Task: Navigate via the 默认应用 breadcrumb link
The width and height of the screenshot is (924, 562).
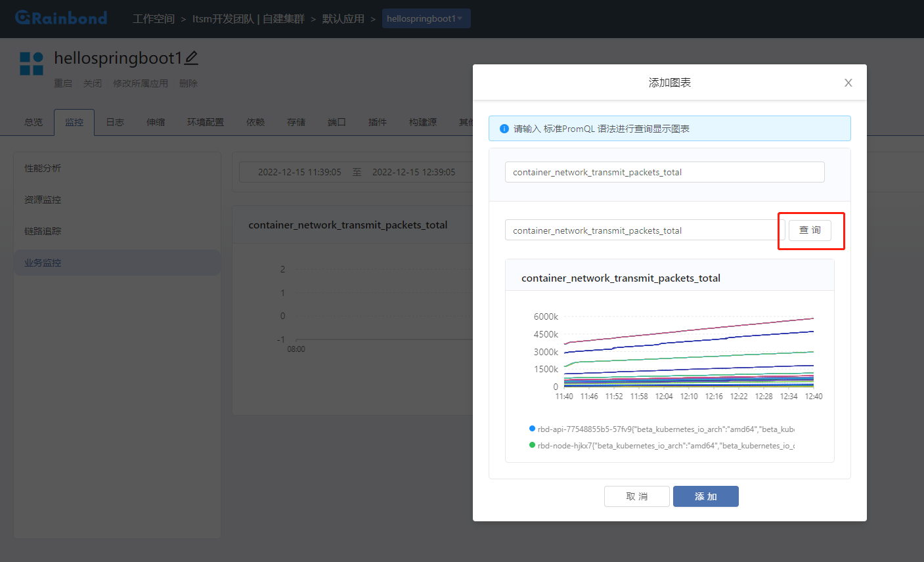Action: 343,18
